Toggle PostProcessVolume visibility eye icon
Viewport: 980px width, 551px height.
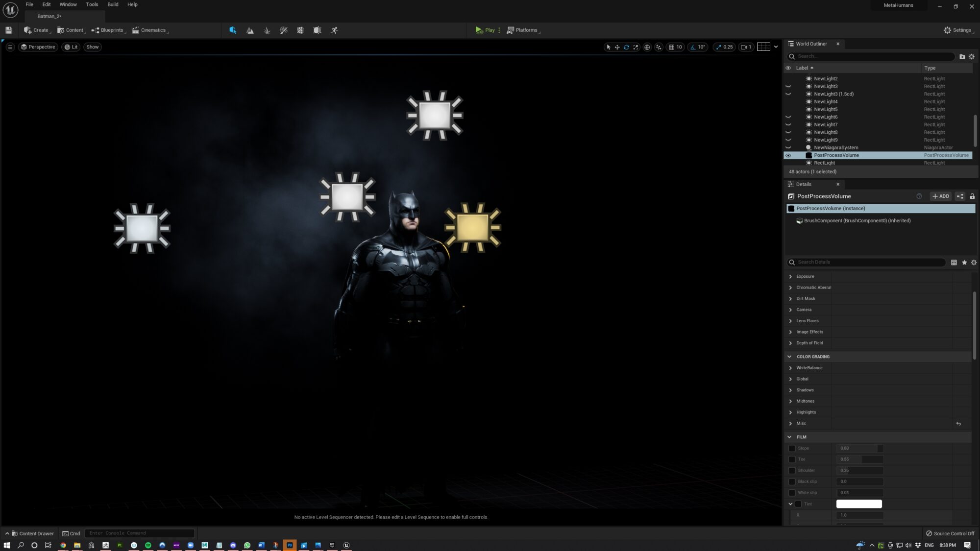pyautogui.click(x=788, y=155)
